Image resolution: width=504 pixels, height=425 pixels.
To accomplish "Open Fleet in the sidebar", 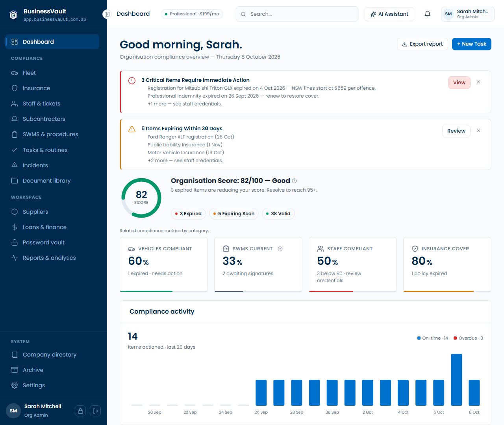I will click(52, 73).
